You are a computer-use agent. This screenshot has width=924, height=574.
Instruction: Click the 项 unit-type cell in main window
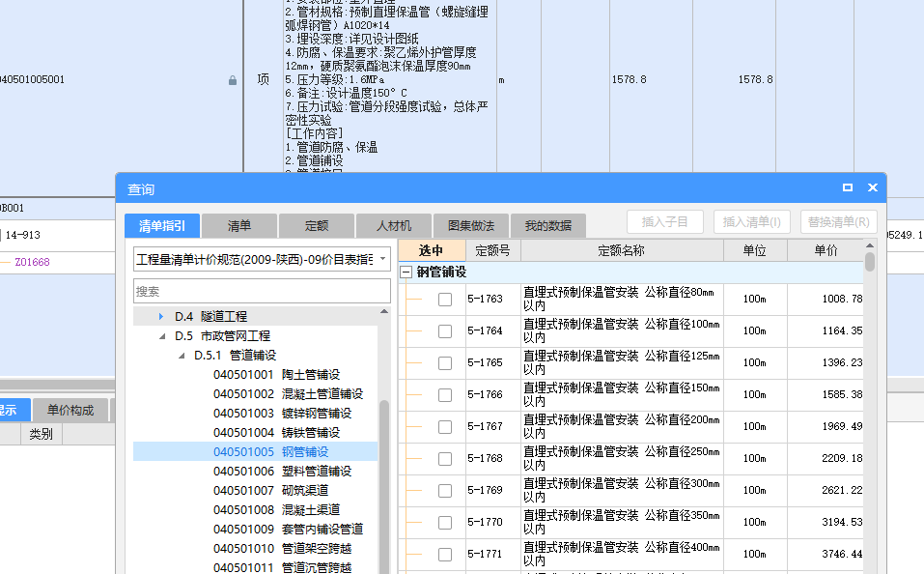(x=263, y=79)
